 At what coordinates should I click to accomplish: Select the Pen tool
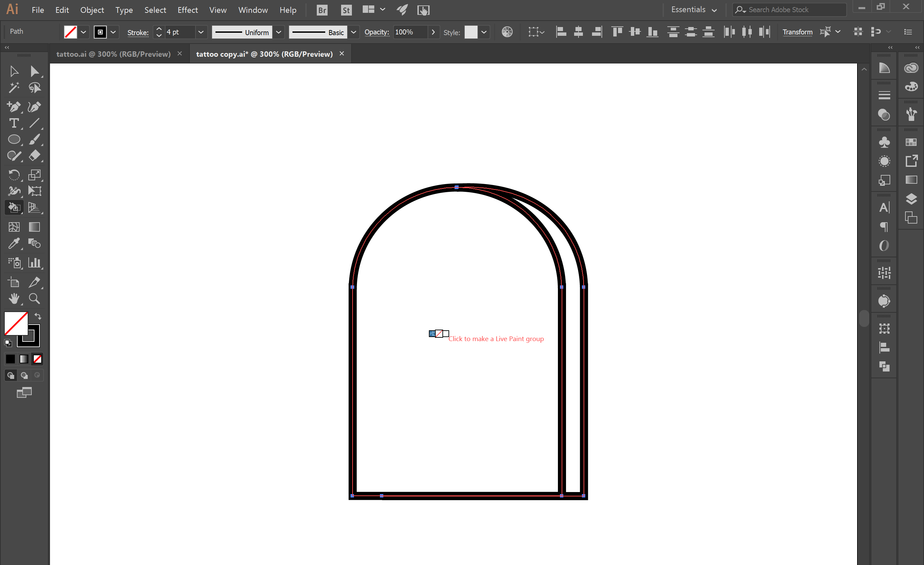14,107
